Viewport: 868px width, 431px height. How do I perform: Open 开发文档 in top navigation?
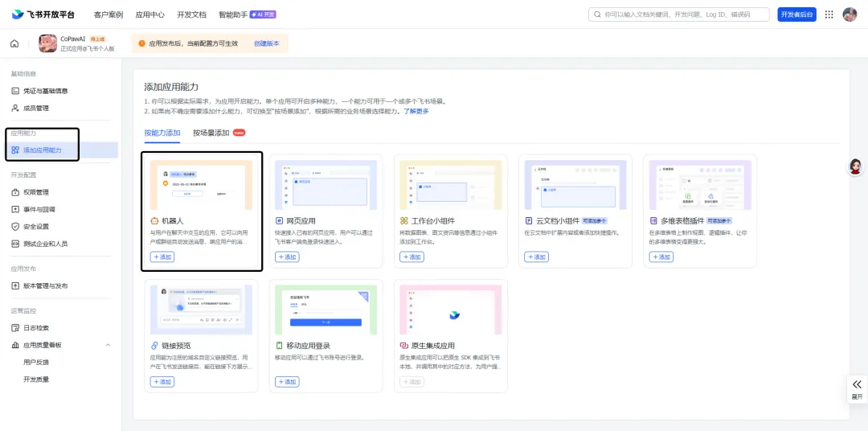point(191,14)
